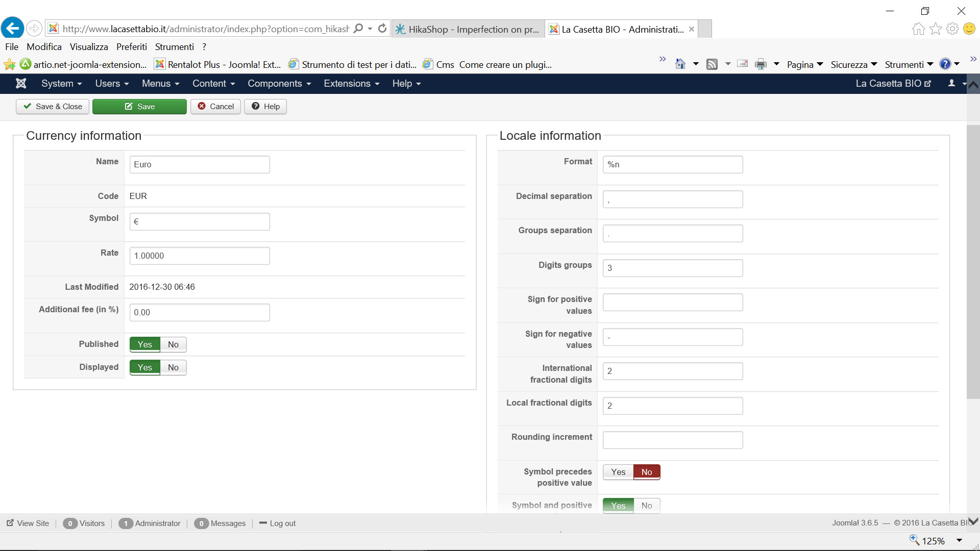Switch to HikaShop Imperfection tab
This screenshot has height=551, width=980.
point(468,29)
